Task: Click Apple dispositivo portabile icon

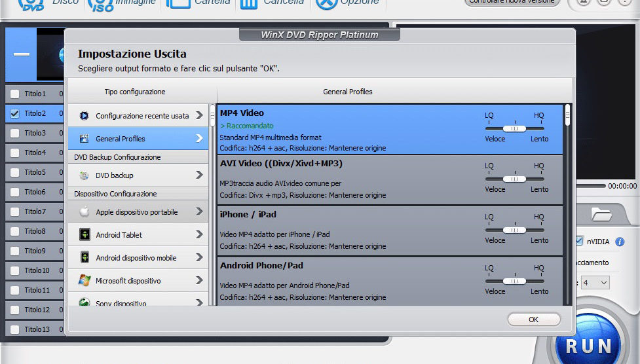Action: (84, 212)
